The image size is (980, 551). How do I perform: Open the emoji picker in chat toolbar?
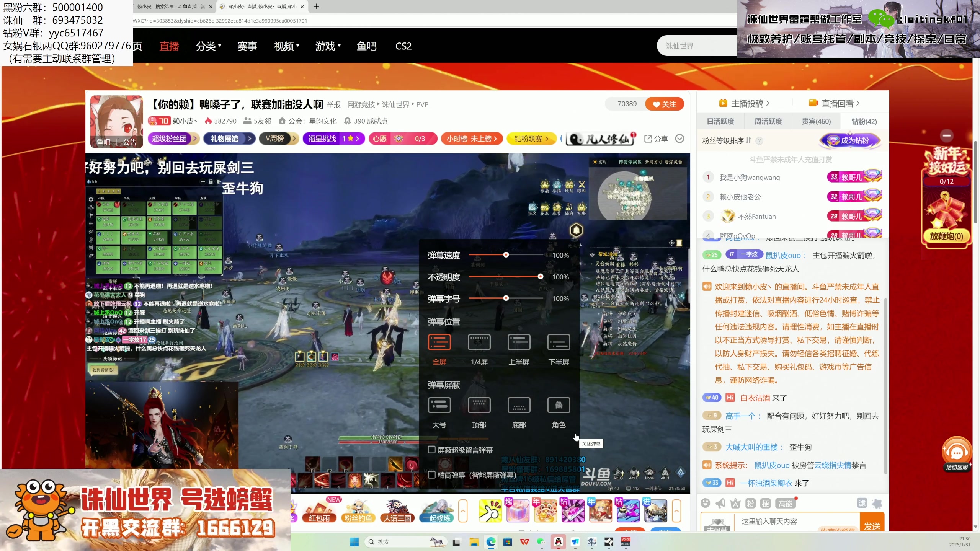click(706, 503)
